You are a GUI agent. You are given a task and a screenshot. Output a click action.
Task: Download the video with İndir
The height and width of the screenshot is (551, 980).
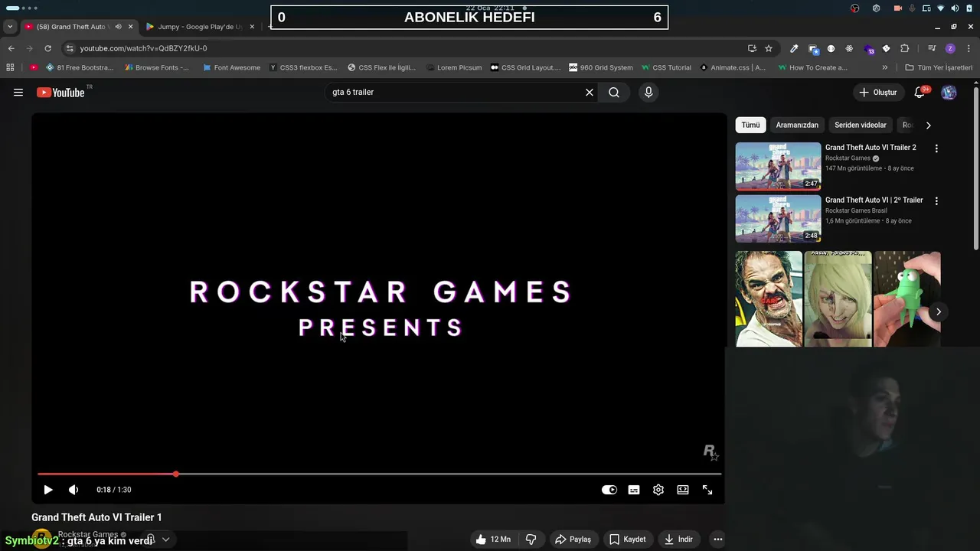click(x=678, y=540)
